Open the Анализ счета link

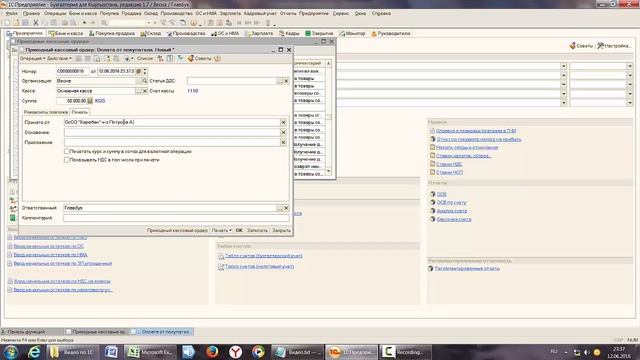coord(452,211)
